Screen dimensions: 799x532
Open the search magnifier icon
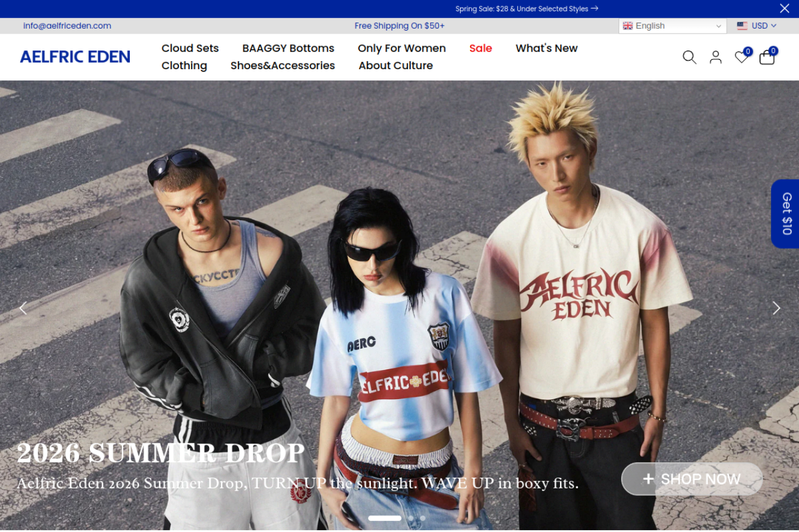tap(689, 57)
